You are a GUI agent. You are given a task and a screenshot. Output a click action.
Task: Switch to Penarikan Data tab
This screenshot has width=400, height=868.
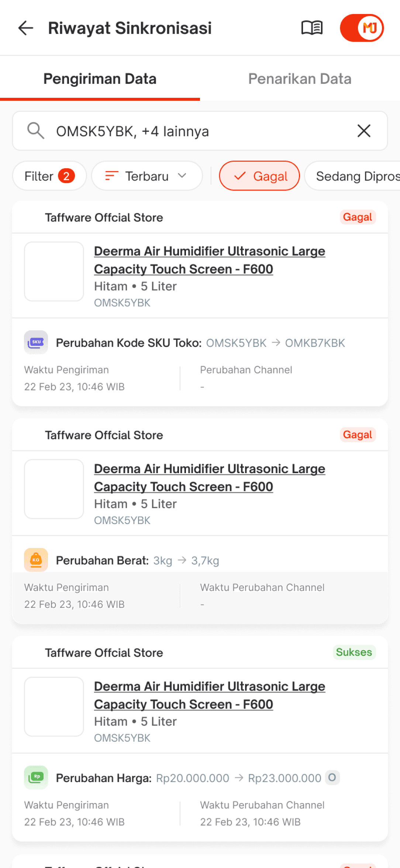pos(300,79)
